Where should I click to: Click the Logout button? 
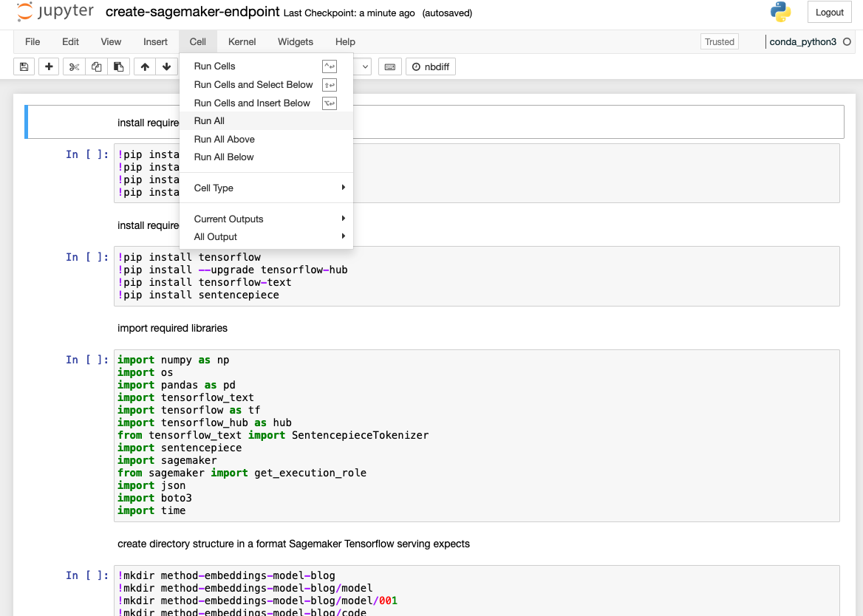point(830,12)
